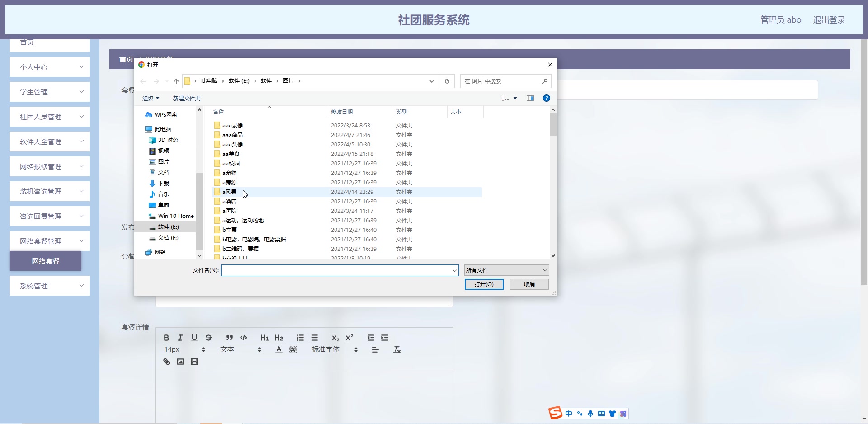This screenshot has height=424, width=868.
Task: Click the search box in 图片 folder
Action: (x=505, y=81)
